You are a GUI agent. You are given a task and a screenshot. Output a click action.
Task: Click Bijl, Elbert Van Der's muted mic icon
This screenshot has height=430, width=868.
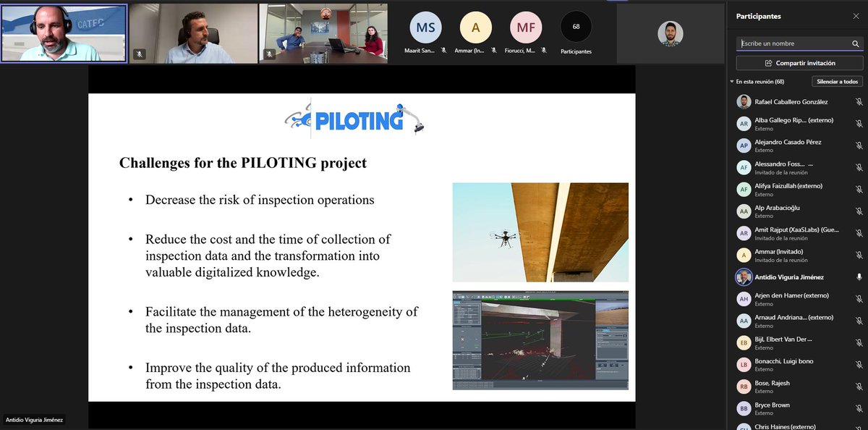pos(859,342)
